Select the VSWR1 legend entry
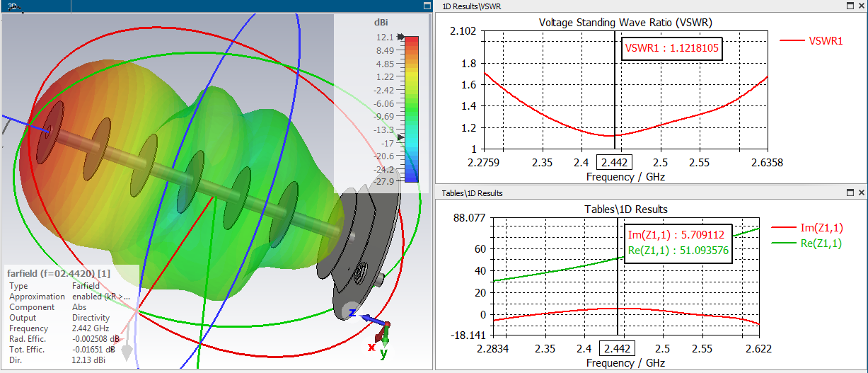The width and height of the screenshot is (868, 373). pos(812,41)
